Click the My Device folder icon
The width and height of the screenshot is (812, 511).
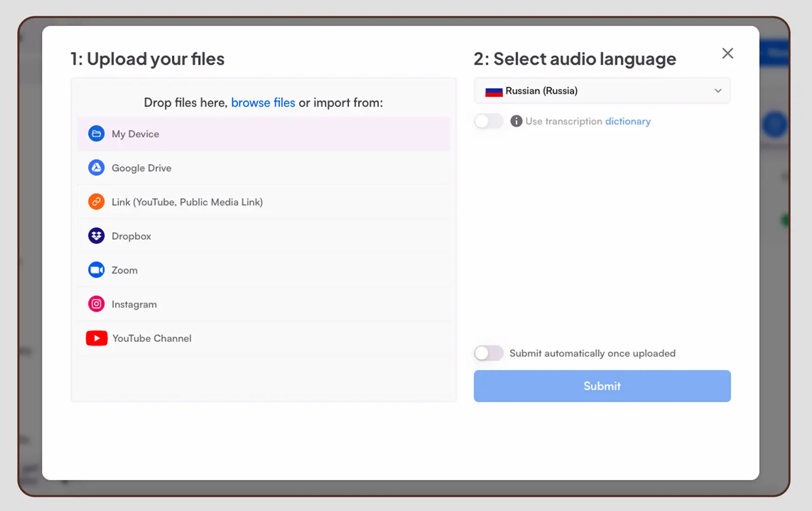(96, 134)
